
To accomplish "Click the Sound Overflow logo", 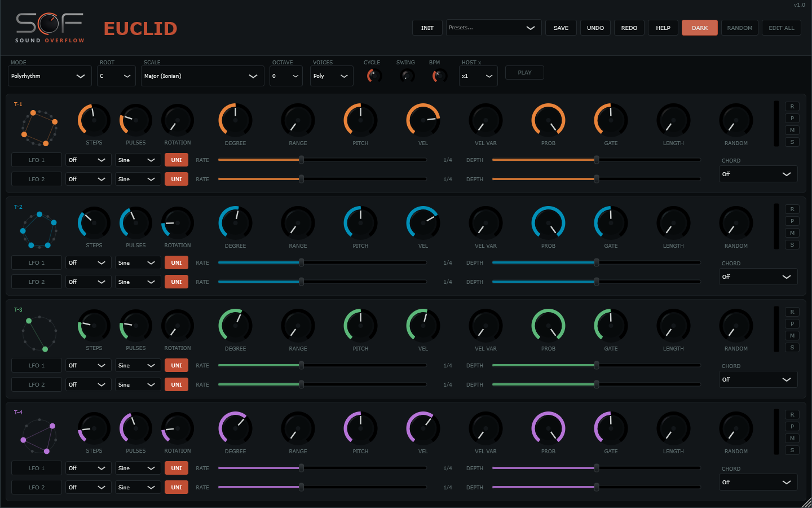I will [x=50, y=28].
